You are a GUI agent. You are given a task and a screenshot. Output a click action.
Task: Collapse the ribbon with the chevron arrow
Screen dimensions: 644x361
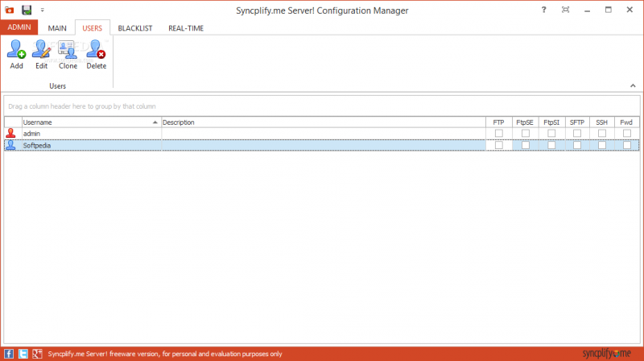[x=633, y=85]
